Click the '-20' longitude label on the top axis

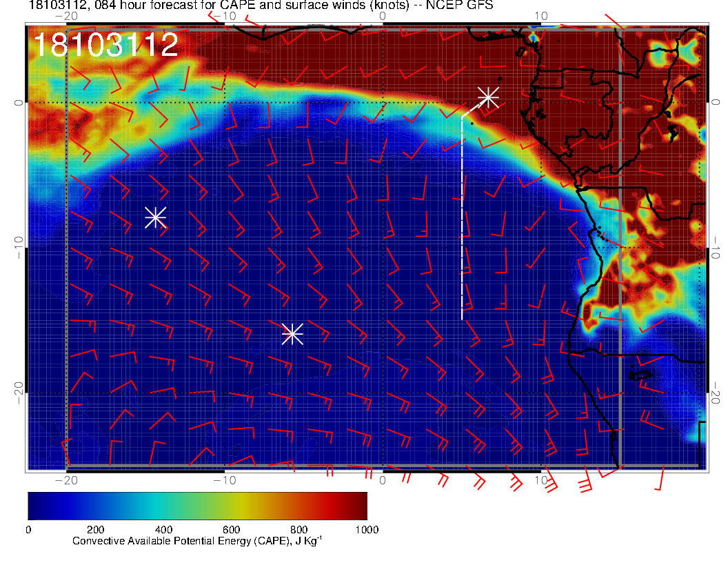[x=66, y=16]
